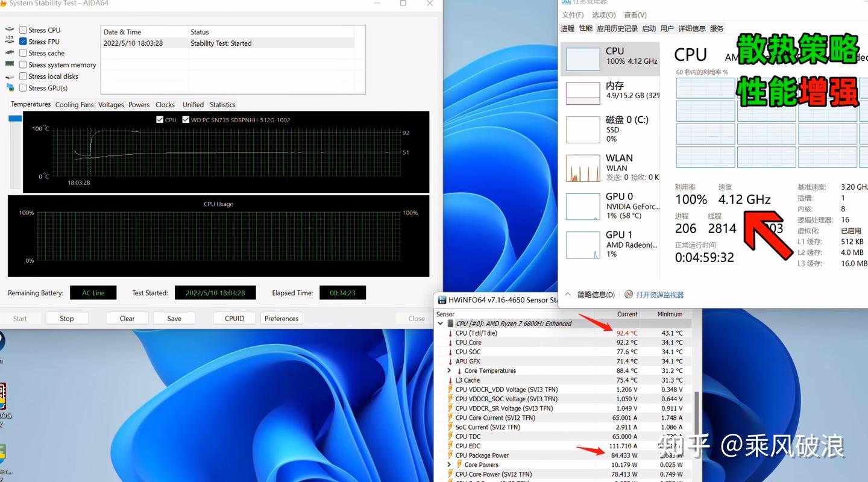Image resolution: width=868 pixels, height=482 pixels.
Task: Switch to the Voltages tab in AIDA64
Action: pyautogui.click(x=111, y=104)
